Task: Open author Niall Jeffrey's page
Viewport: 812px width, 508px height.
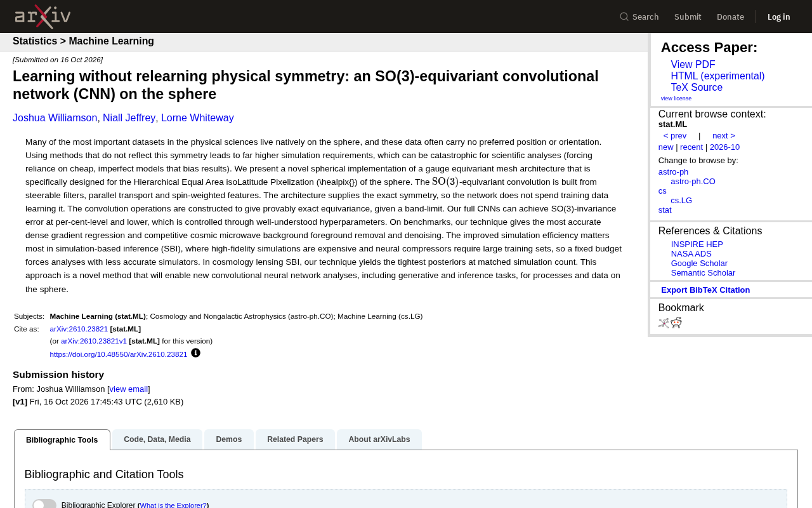Action: [x=129, y=118]
